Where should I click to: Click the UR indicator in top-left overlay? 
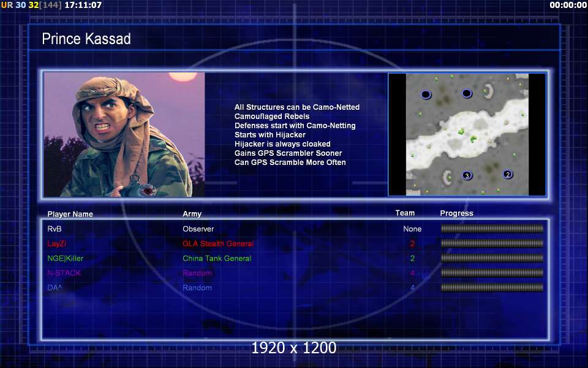pos(7,6)
